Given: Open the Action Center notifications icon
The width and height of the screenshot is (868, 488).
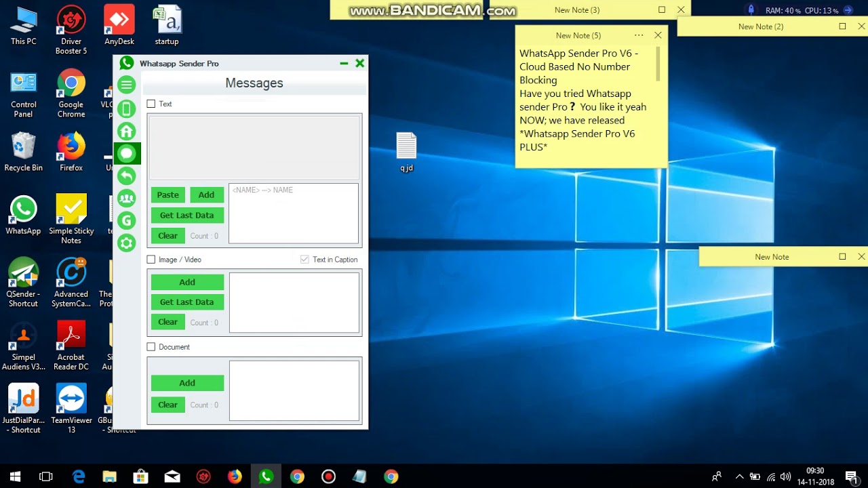Looking at the screenshot, I should click(851, 476).
